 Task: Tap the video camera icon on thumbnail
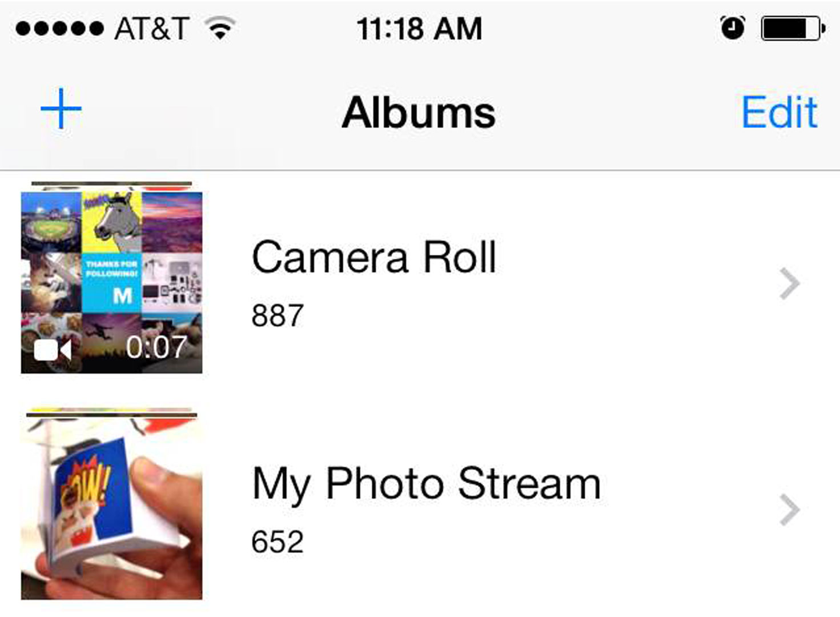click(53, 350)
